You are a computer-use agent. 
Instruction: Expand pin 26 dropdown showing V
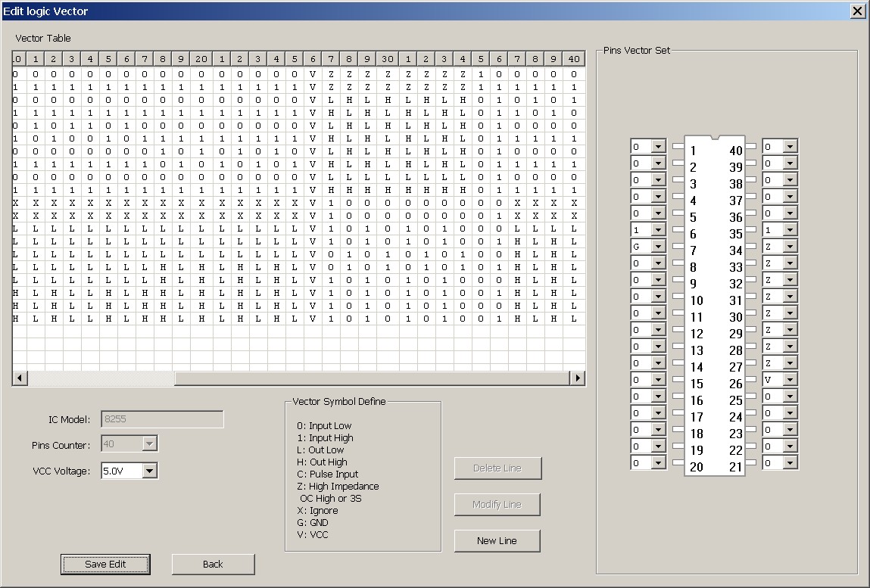790,380
